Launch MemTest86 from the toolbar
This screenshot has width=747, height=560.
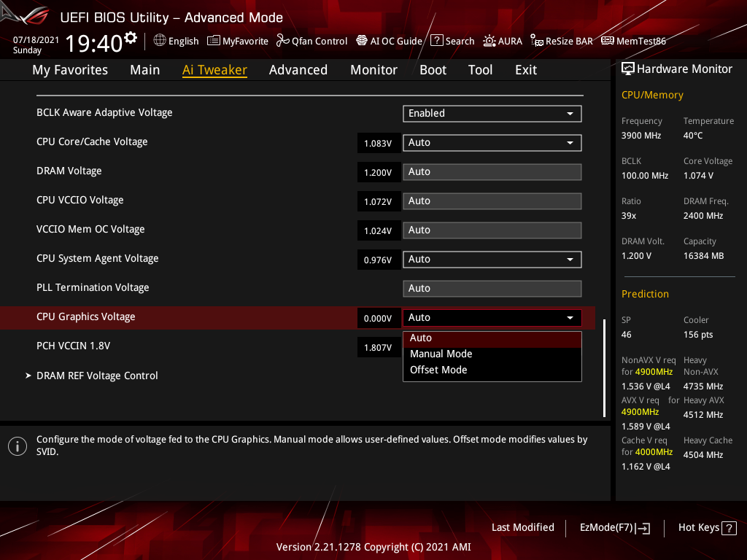click(x=633, y=41)
